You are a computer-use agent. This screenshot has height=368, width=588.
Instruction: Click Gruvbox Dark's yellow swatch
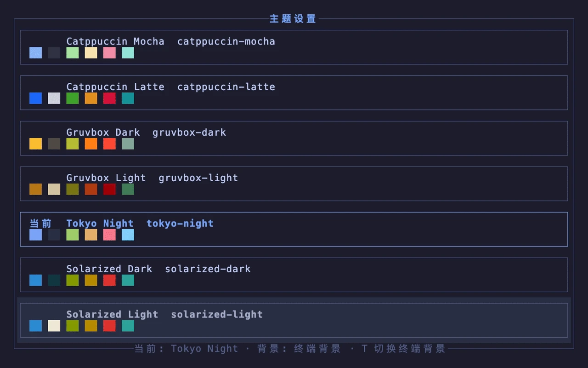click(x=36, y=144)
